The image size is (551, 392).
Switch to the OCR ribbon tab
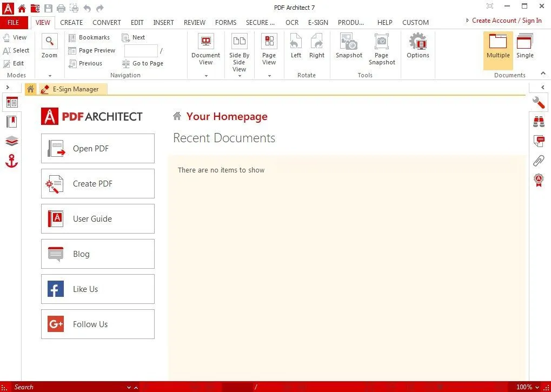(291, 22)
